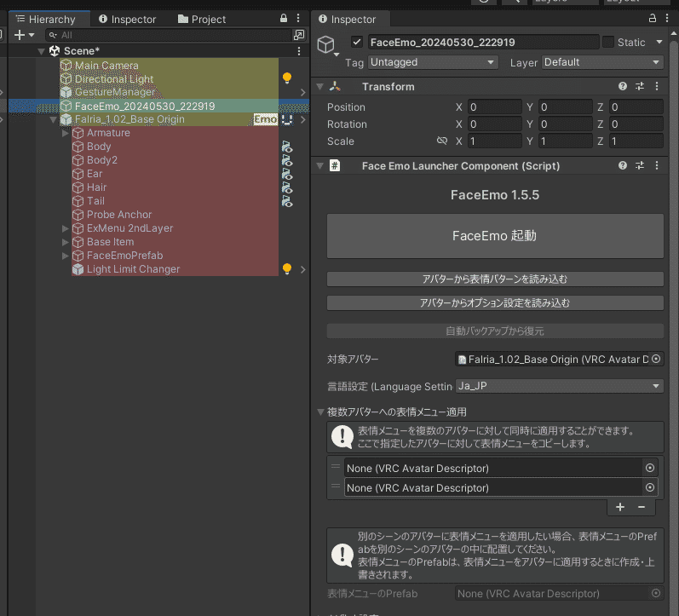Open search window icon in Hierarchy
The height and width of the screenshot is (616, 679).
(299, 35)
